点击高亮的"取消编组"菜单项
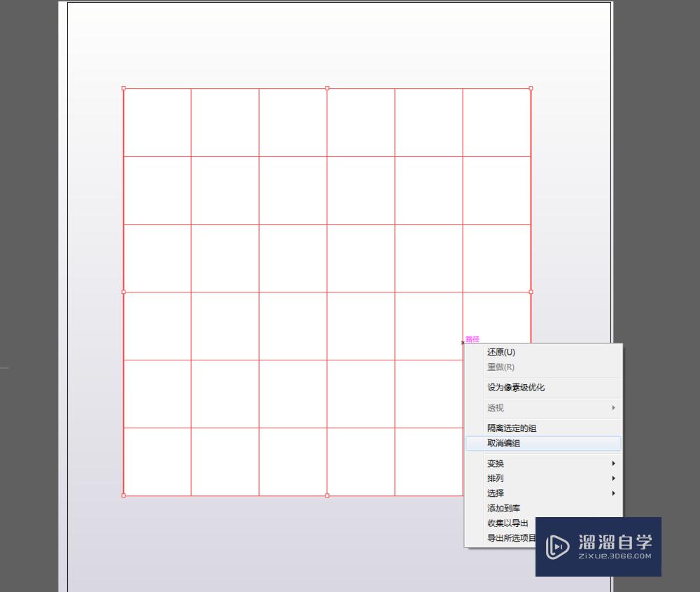 (505, 443)
